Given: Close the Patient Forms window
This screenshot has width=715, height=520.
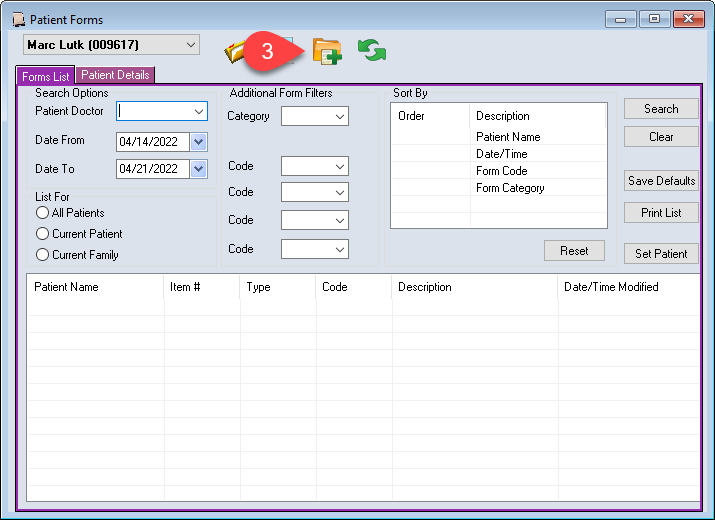Looking at the screenshot, I should [689, 19].
